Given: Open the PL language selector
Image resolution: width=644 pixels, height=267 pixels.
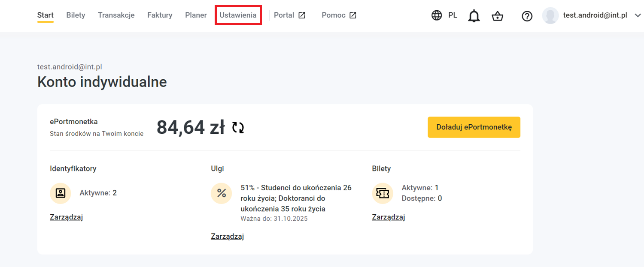Looking at the screenshot, I should click(x=453, y=15).
